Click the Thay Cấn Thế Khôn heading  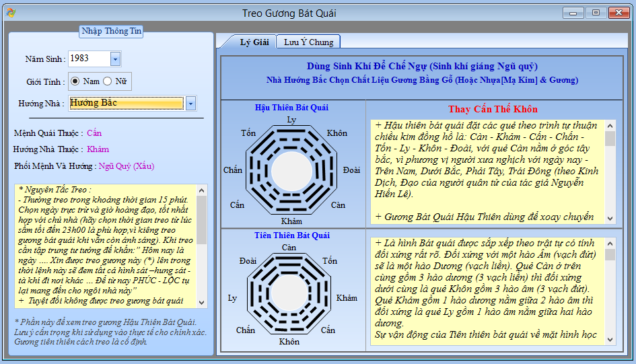493,109
